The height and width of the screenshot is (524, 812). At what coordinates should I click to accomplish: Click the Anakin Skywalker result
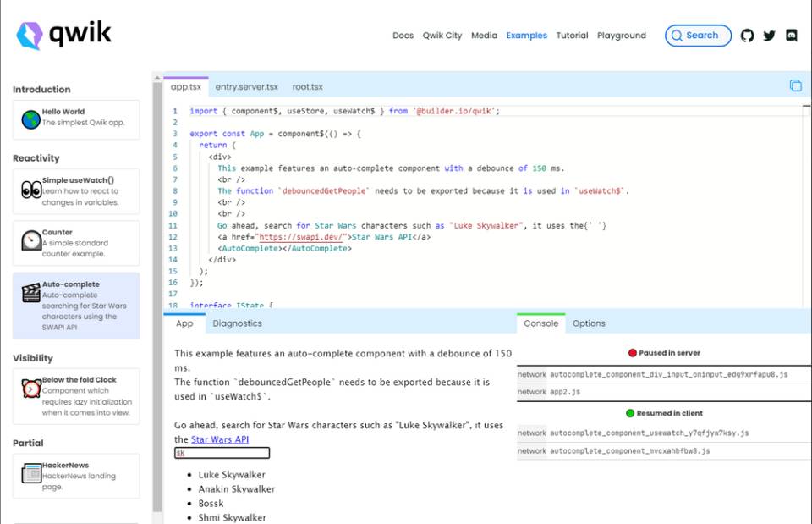tap(237, 488)
